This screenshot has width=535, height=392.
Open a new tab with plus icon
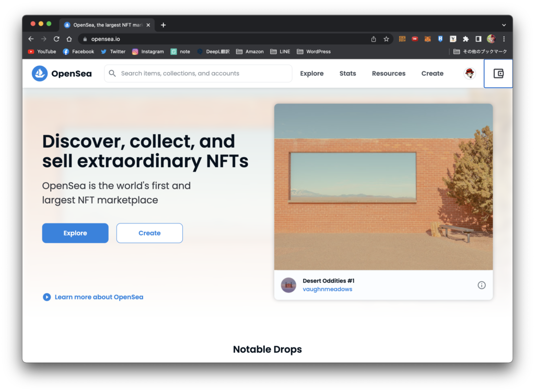click(163, 25)
